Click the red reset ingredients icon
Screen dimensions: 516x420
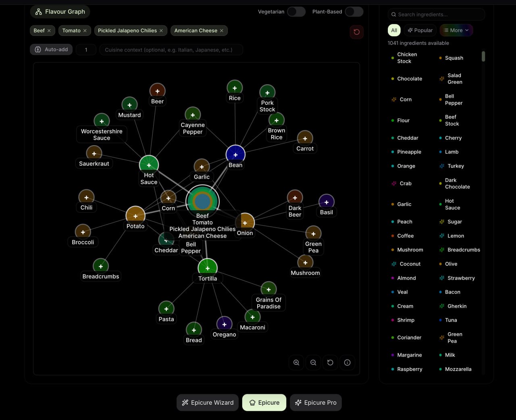click(356, 32)
